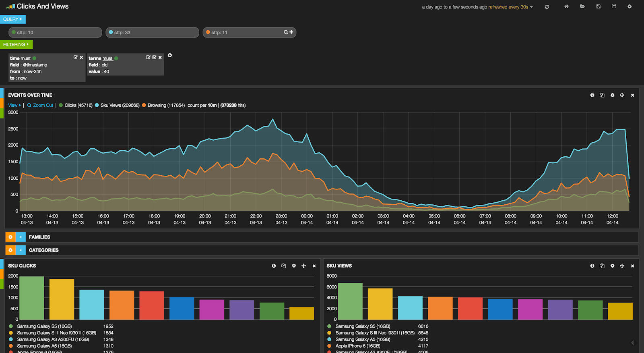Viewport: 644px width, 353px height.
Task: Zoom Out the events chart
Action: point(40,105)
